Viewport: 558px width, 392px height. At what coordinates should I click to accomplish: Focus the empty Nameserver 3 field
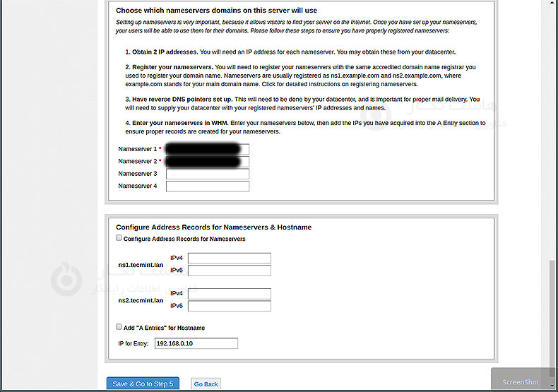click(x=207, y=174)
